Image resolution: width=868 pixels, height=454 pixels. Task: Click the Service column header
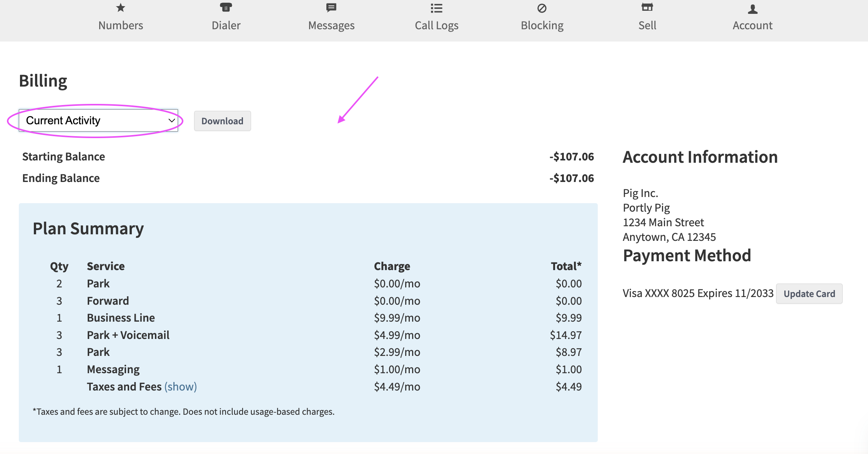(x=106, y=266)
